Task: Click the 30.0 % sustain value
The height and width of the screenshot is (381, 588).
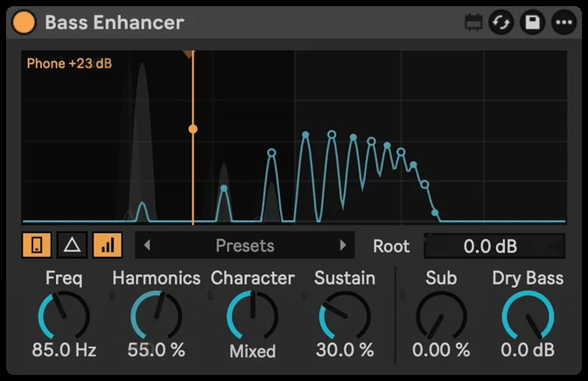Action: (x=345, y=349)
